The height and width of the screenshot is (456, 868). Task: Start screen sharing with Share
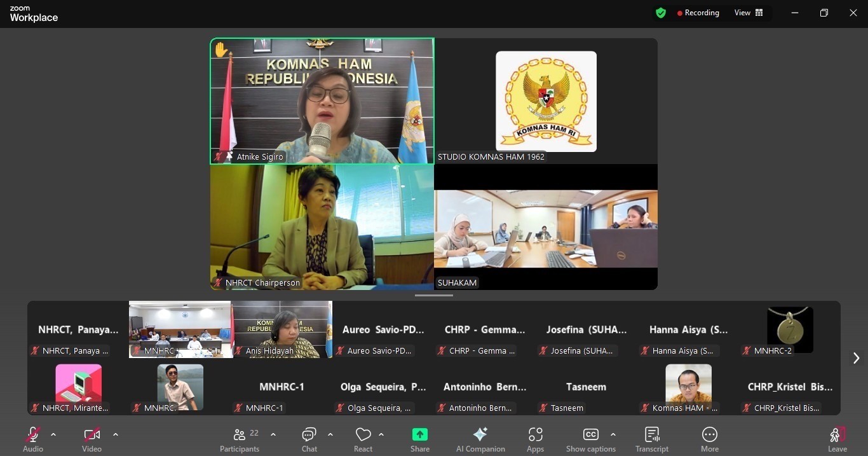point(419,439)
